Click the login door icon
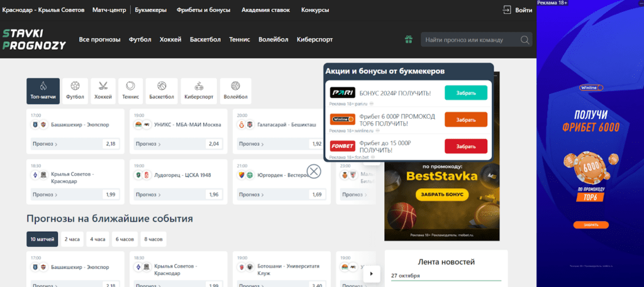The width and height of the screenshot is (644, 287). pos(508,10)
